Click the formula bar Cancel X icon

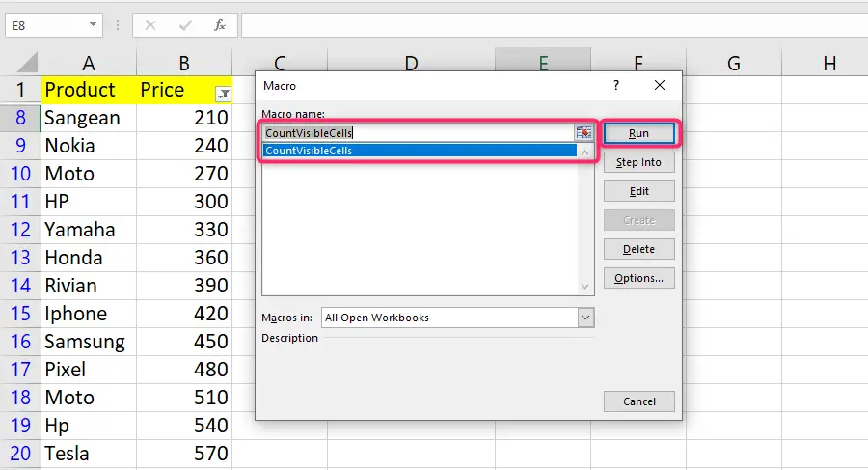coord(150,25)
